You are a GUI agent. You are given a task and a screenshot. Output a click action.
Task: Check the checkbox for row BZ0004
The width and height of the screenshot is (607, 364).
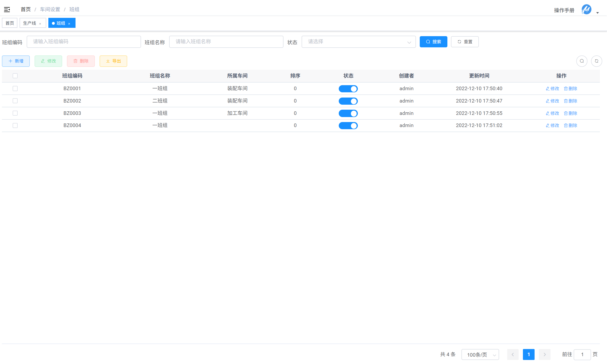[15, 125]
